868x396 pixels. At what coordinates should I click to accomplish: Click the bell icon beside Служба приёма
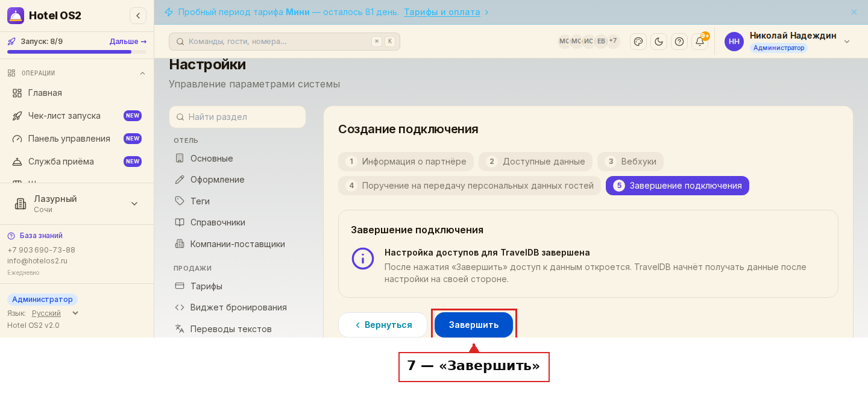click(17, 162)
